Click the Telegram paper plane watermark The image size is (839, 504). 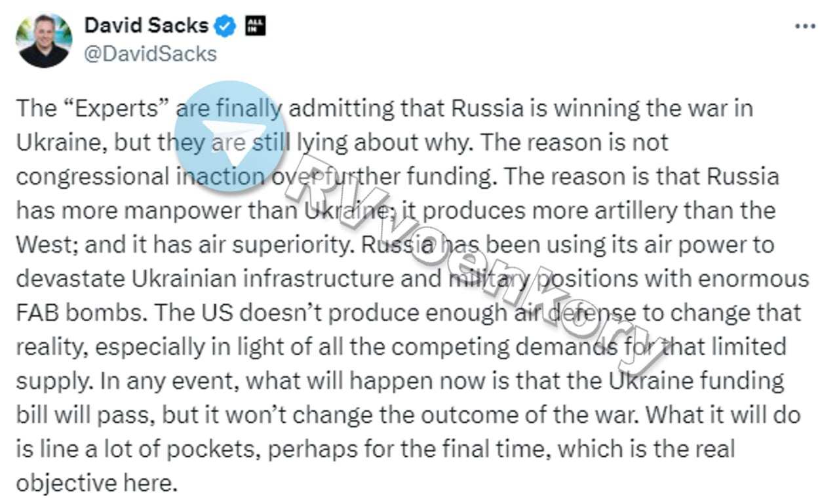click(x=231, y=136)
